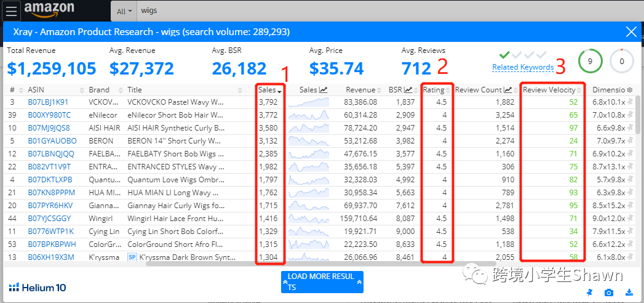The image size is (644, 303).
Task: Pin the ENTRANCED STYLES Wavy row
Action: [630, 166]
